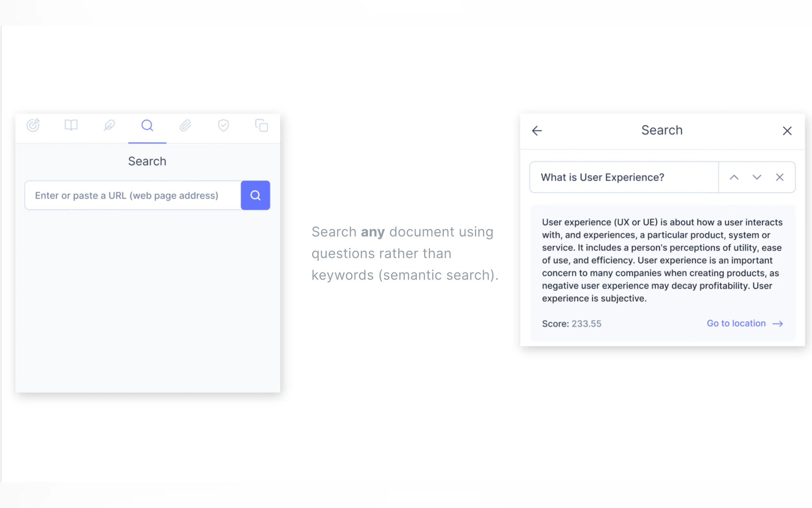Click the Score 233.55 label
Image resolution: width=812 pixels, height=508 pixels.
(x=571, y=323)
